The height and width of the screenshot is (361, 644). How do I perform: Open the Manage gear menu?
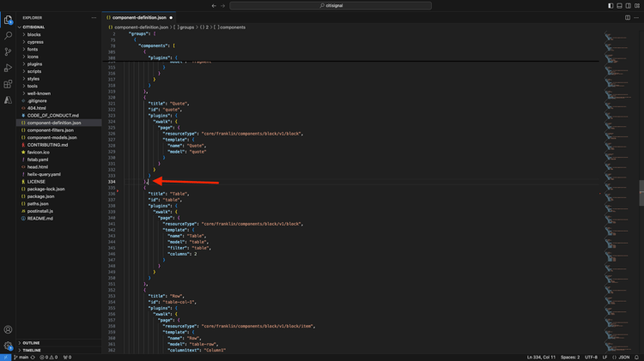coord(8,346)
